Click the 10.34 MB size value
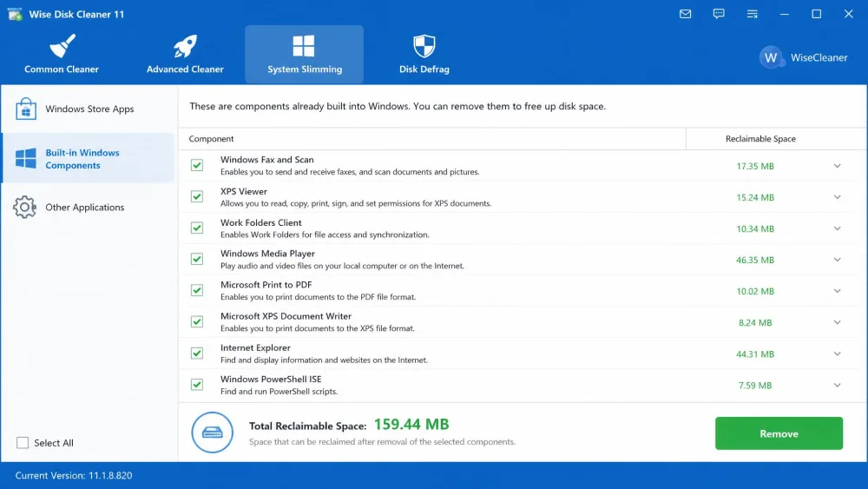The height and width of the screenshot is (489, 868). (x=755, y=228)
